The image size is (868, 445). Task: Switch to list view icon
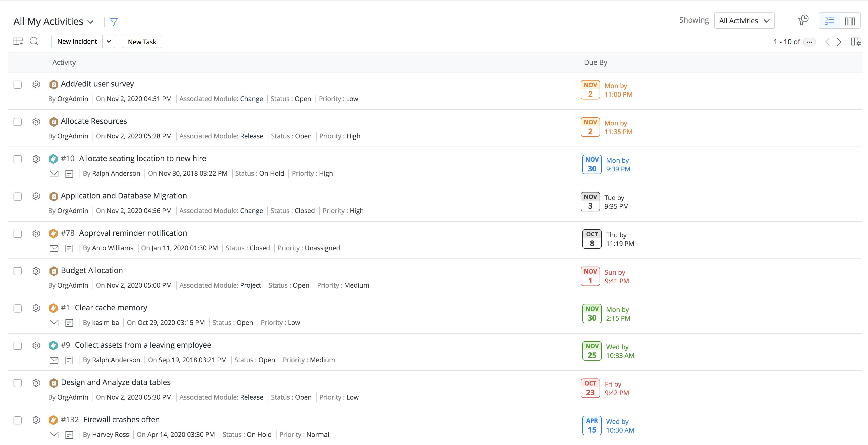coord(829,21)
